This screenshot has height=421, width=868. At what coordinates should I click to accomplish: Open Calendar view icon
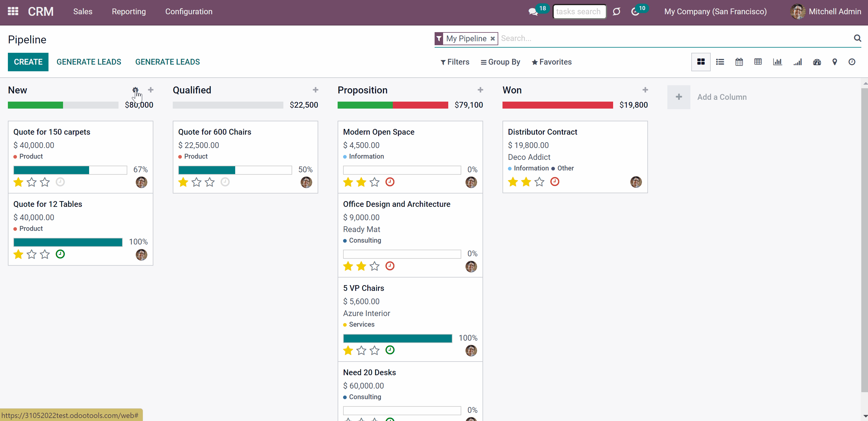[x=739, y=62]
